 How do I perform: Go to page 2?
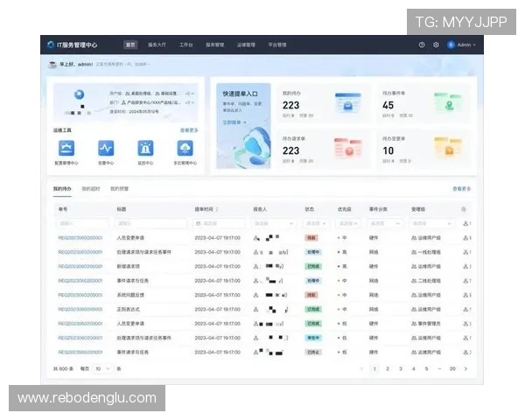[388, 368]
